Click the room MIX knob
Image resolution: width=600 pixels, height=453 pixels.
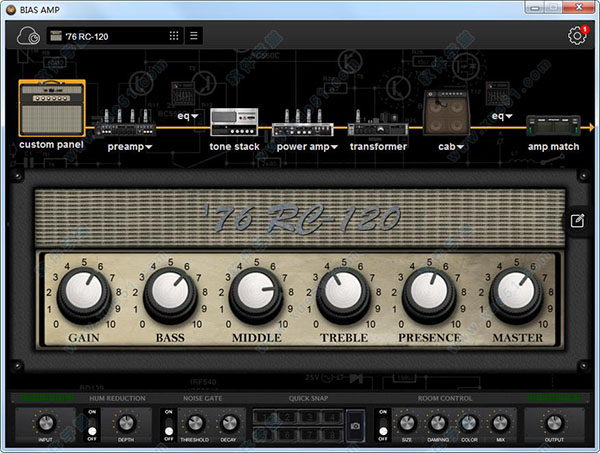(x=500, y=423)
